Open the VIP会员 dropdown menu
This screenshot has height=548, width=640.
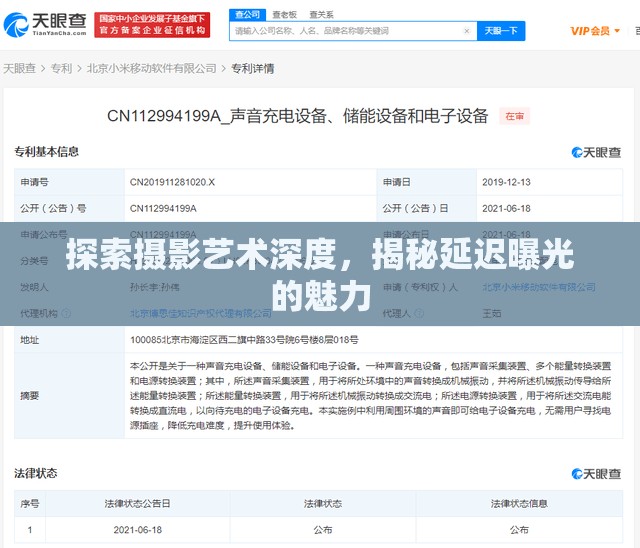pos(595,31)
